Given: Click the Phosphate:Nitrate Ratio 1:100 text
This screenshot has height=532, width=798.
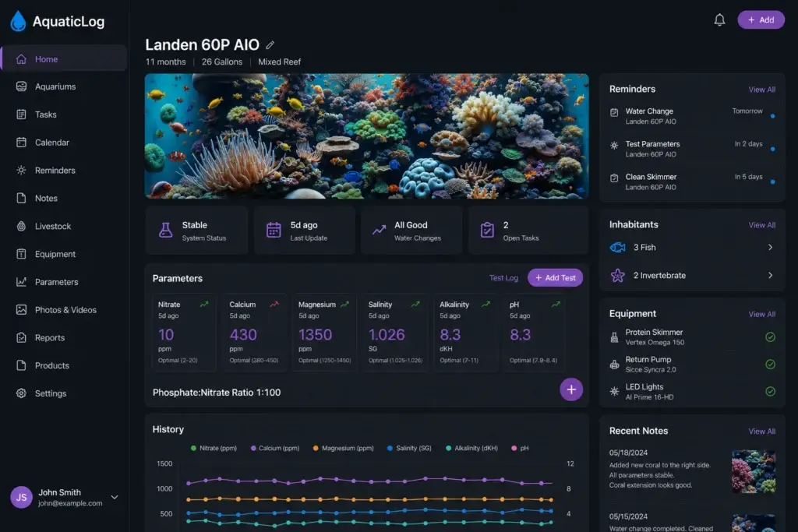Looking at the screenshot, I should [x=217, y=393].
